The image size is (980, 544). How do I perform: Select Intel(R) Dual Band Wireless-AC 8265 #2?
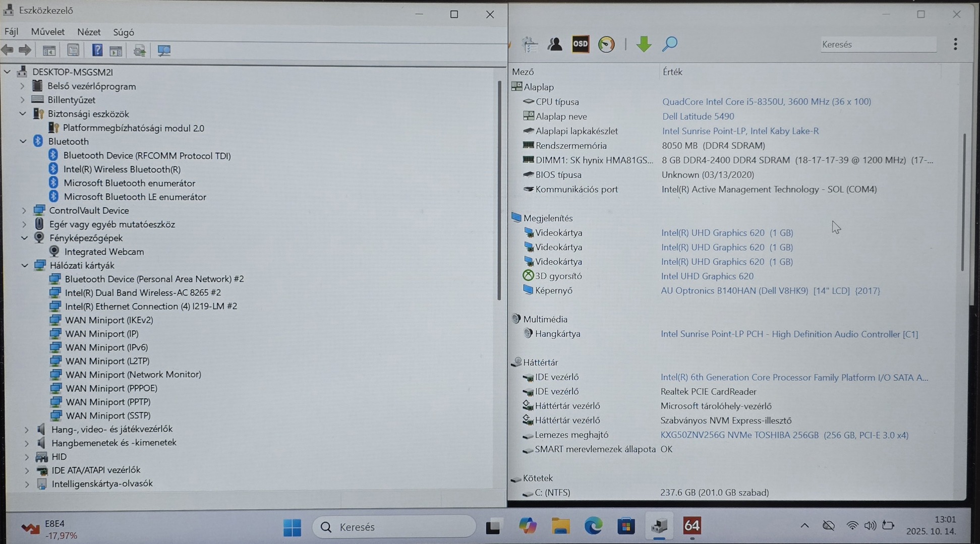pos(143,292)
